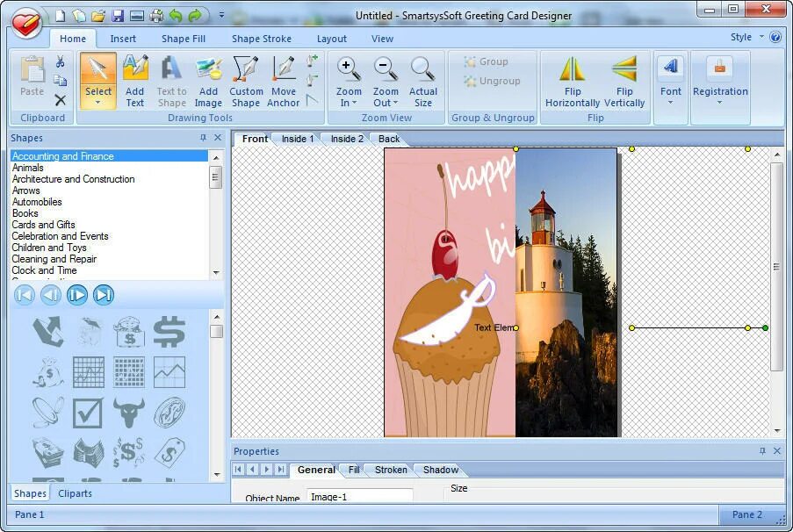Click the Paste button
793x532 pixels.
(x=32, y=76)
